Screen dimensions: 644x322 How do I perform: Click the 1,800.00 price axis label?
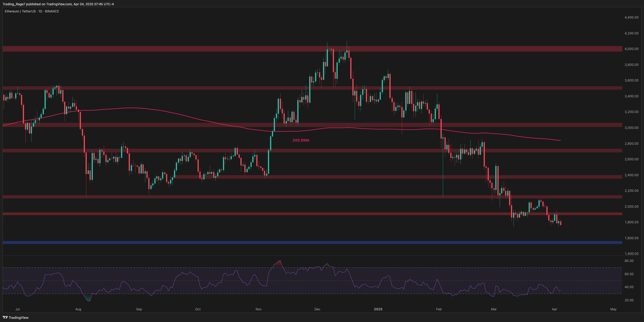(631, 222)
